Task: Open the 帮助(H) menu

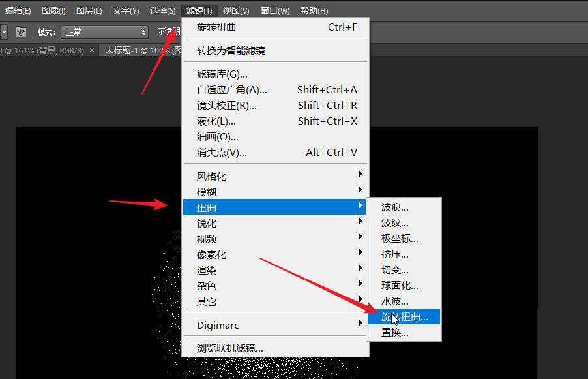Action: (314, 11)
